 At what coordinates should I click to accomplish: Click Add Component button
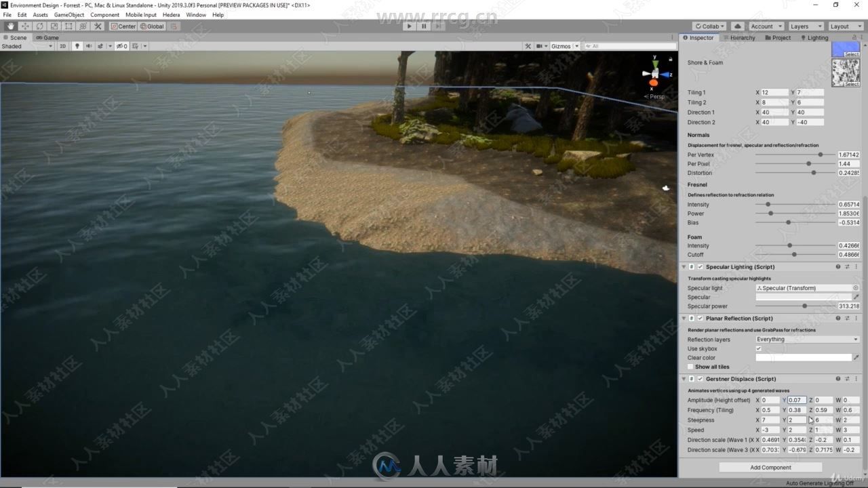(x=770, y=468)
